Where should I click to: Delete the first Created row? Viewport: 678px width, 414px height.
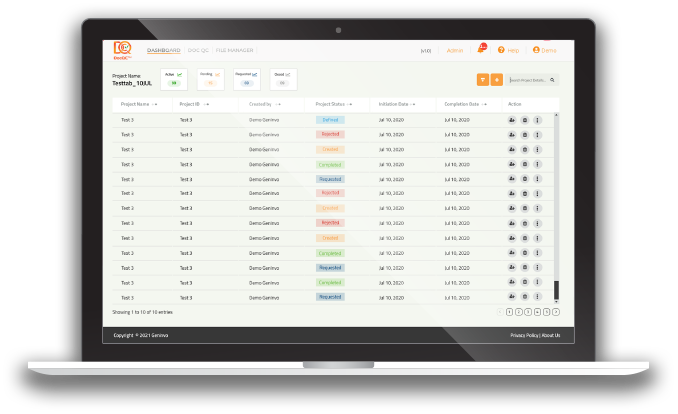coord(525,150)
